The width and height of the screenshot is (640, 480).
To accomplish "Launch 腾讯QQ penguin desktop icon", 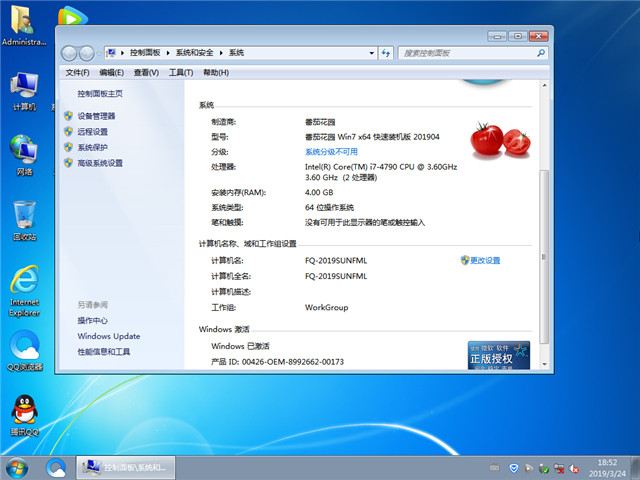I will coord(24,415).
